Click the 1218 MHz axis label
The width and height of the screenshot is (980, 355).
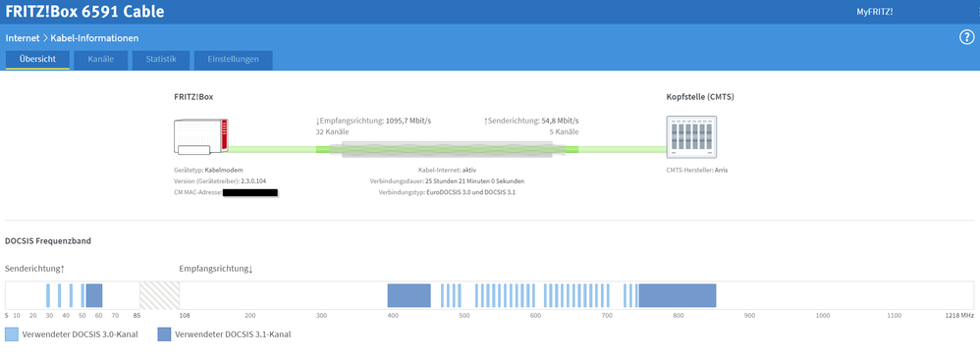coord(959,316)
